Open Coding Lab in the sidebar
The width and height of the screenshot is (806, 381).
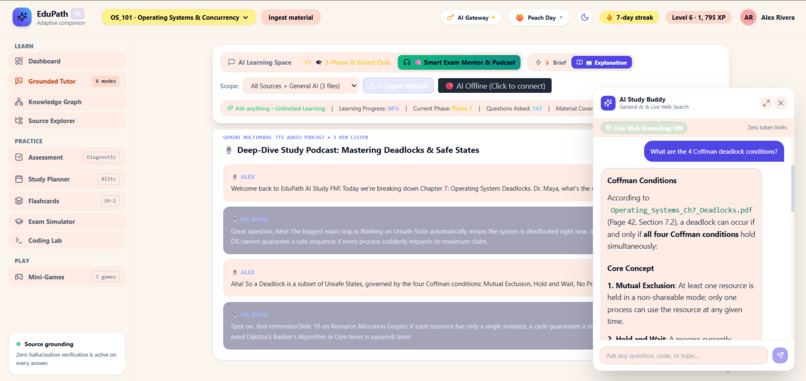click(67, 240)
